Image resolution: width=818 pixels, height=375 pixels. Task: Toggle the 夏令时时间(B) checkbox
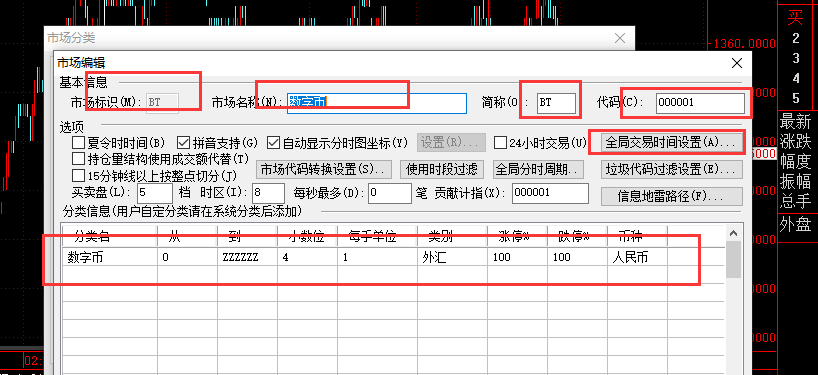coord(78,142)
